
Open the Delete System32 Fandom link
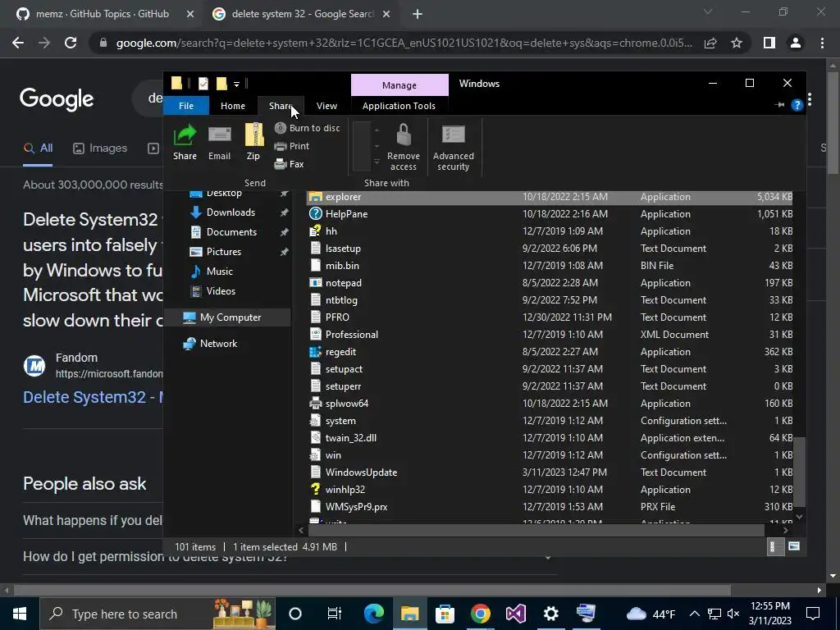coord(93,398)
